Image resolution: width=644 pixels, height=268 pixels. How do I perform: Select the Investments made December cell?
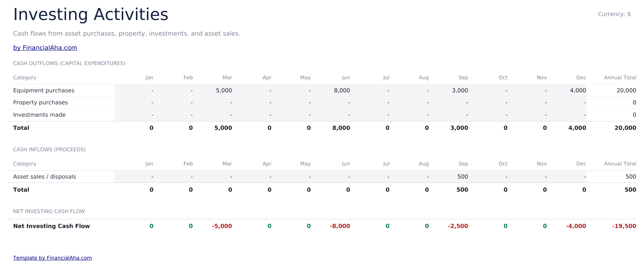pos(567,115)
